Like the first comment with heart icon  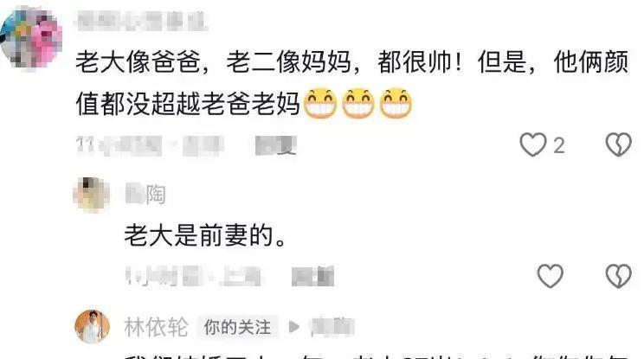point(533,144)
